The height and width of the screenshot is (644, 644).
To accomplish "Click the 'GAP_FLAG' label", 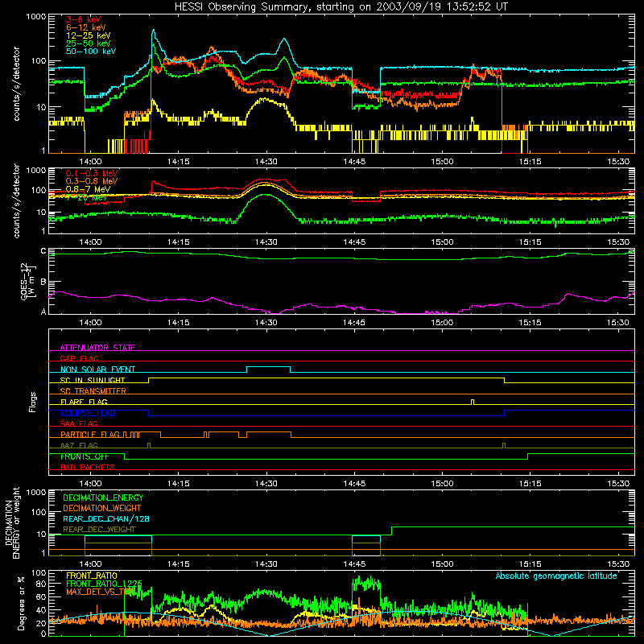I will click(80, 358).
